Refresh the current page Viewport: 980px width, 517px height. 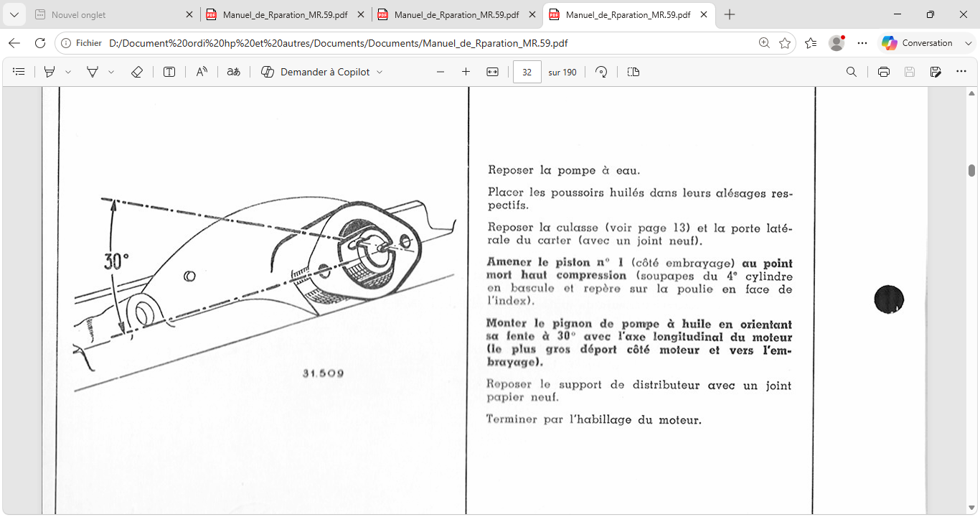tap(40, 43)
